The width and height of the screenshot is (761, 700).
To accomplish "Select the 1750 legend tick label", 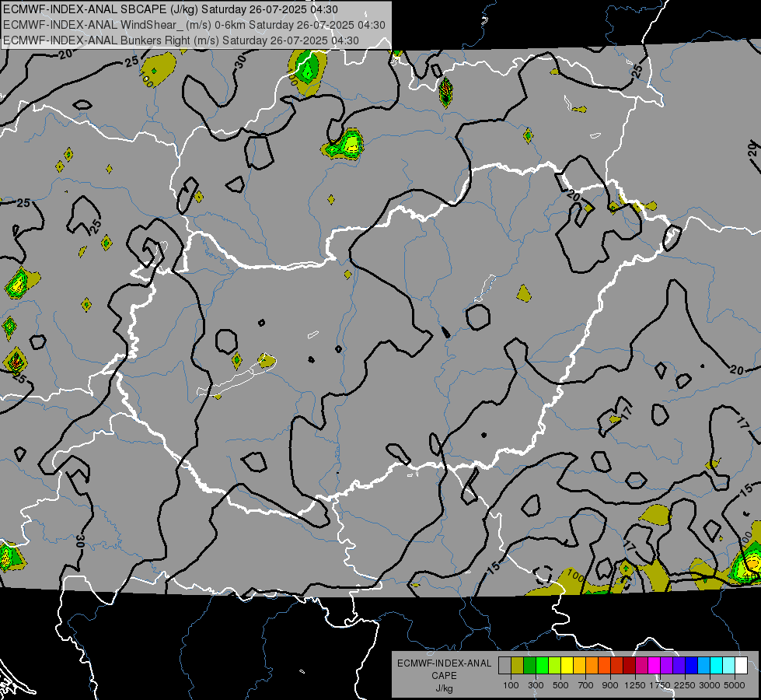I will (x=660, y=685).
